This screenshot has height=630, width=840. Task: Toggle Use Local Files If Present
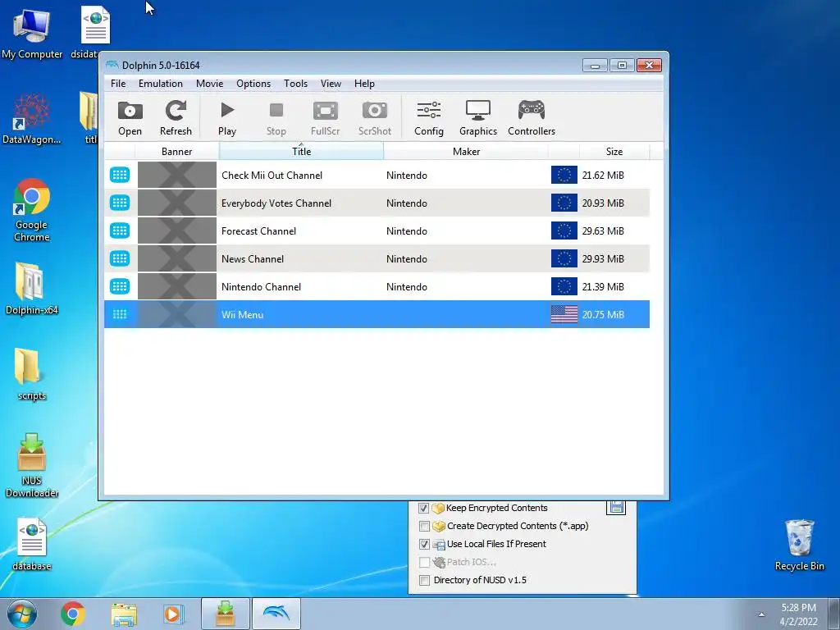click(424, 545)
